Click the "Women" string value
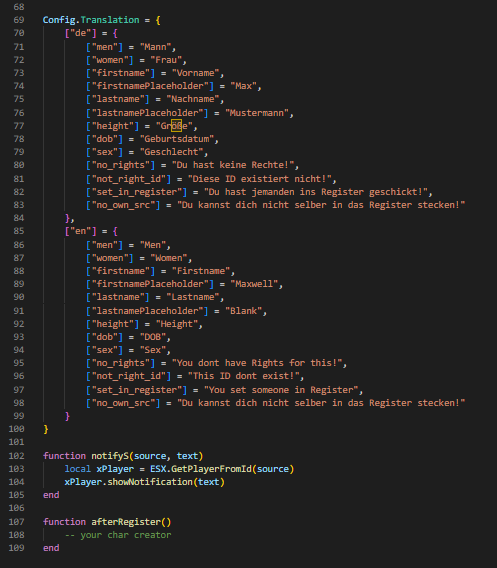This screenshot has height=568, width=497. (169, 258)
